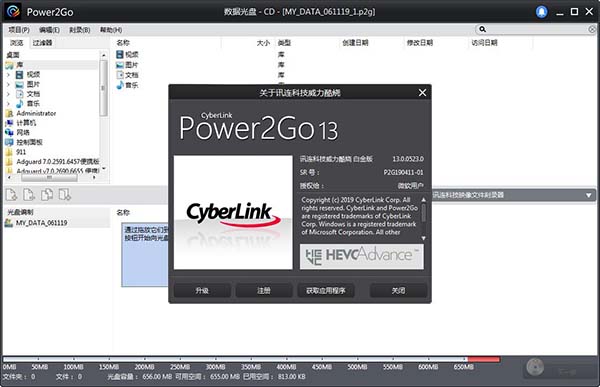The width and height of the screenshot is (600, 387).
Task: Click the HEVC Advance logo banner
Action: (x=362, y=256)
